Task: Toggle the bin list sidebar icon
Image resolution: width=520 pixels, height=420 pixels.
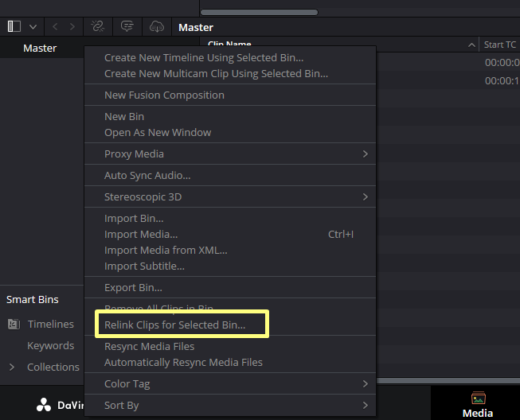Action: (14, 26)
